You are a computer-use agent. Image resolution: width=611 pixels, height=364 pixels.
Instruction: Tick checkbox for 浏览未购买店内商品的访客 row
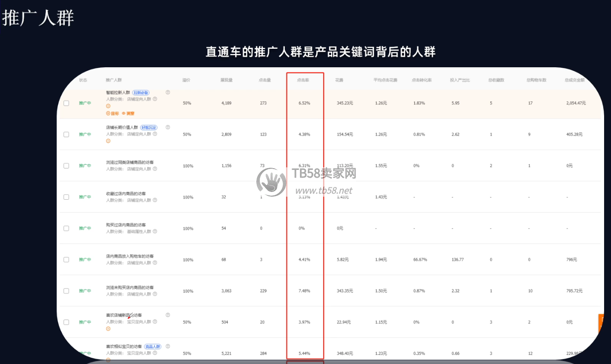click(66, 291)
